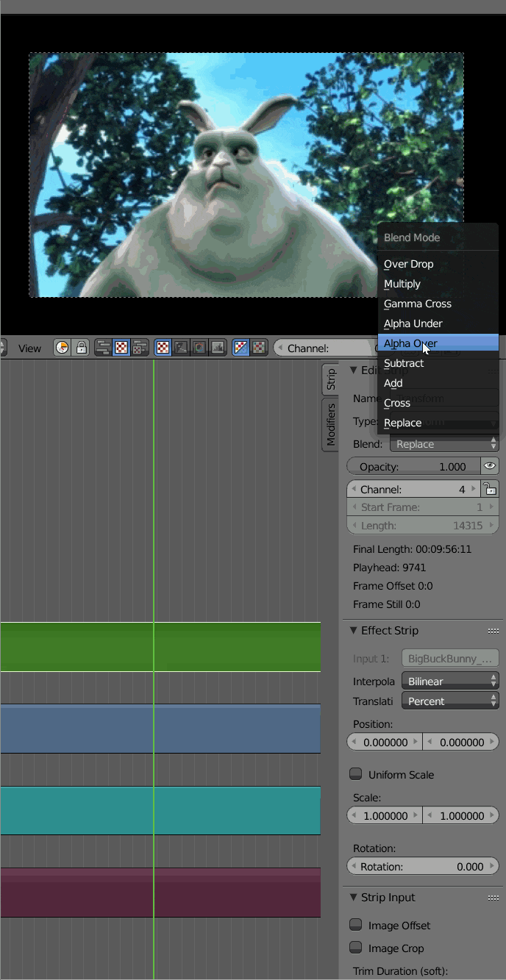506x980 pixels.
Task: Click the Channel field in preview header
Action: point(325,348)
